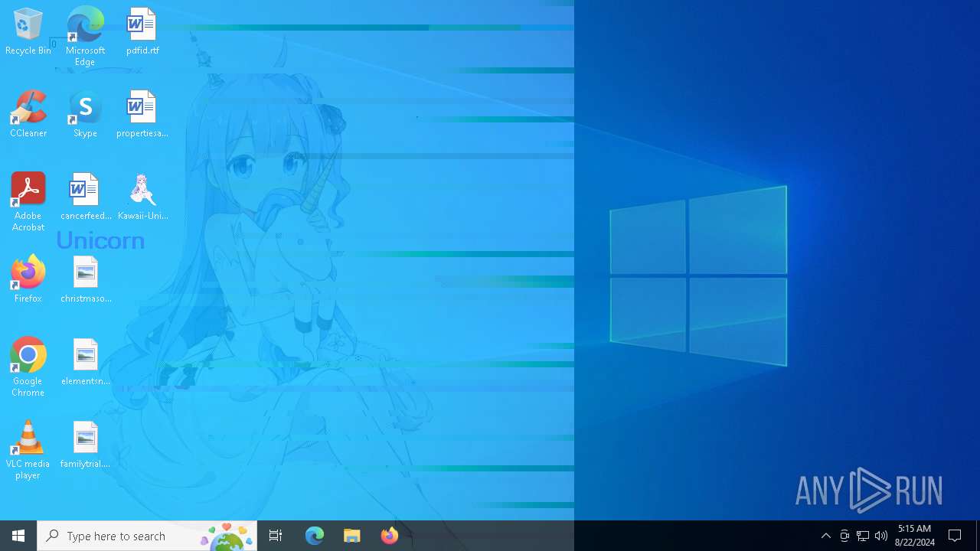Select the familytrial... image file icon
Image resolution: width=980 pixels, height=551 pixels.
pos(85,445)
